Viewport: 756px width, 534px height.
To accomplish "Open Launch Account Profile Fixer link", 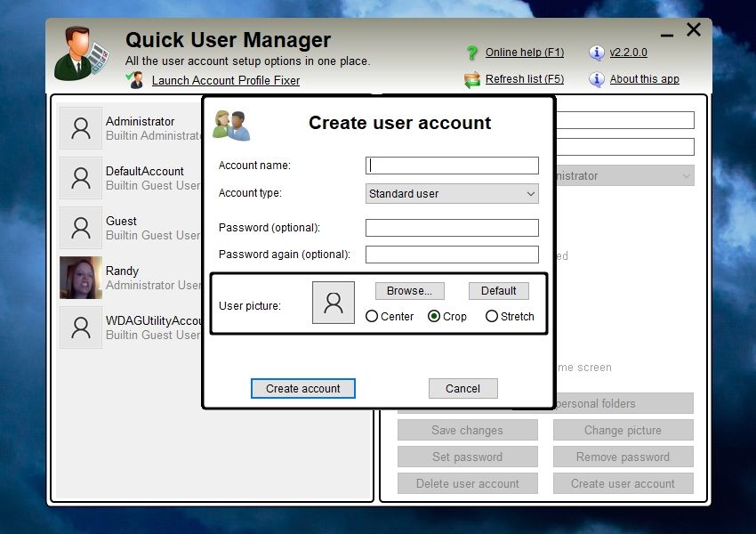I will click(226, 81).
